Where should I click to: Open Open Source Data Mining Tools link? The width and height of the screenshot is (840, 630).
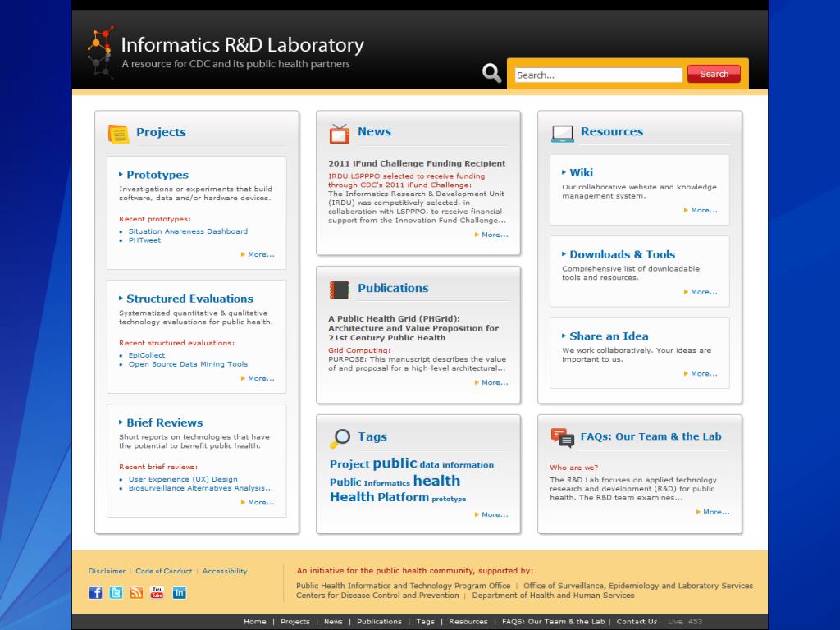[x=188, y=364]
